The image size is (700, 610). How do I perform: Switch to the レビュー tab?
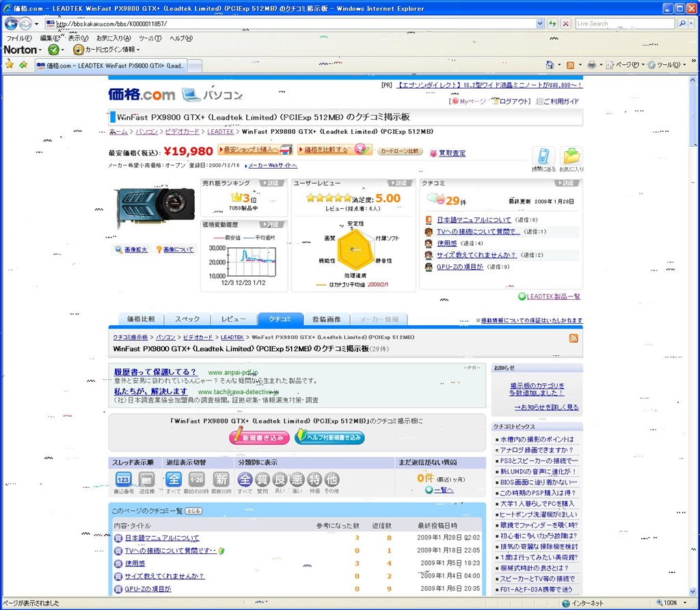(234, 319)
